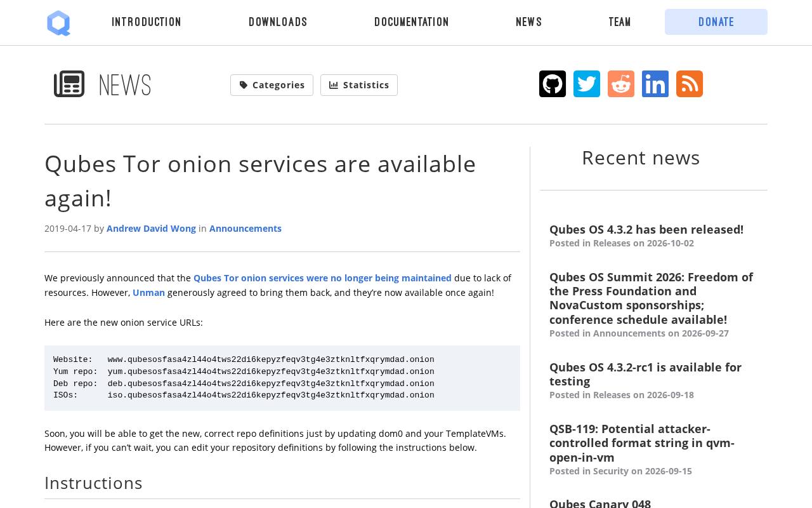
Task: Select News in the top navigation
Action: [x=529, y=22]
